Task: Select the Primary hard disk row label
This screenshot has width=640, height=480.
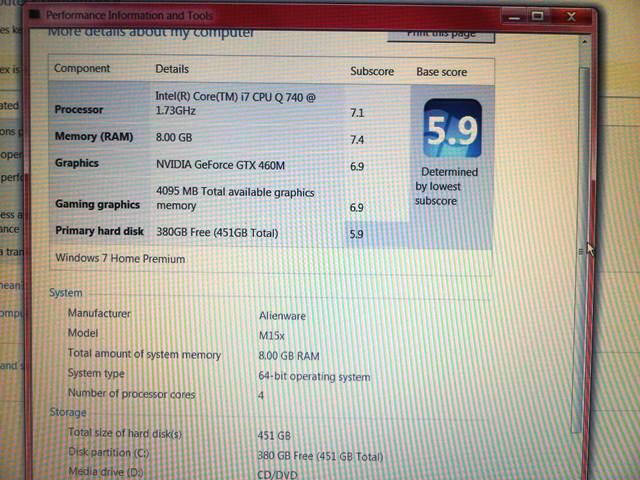Action: [x=100, y=231]
